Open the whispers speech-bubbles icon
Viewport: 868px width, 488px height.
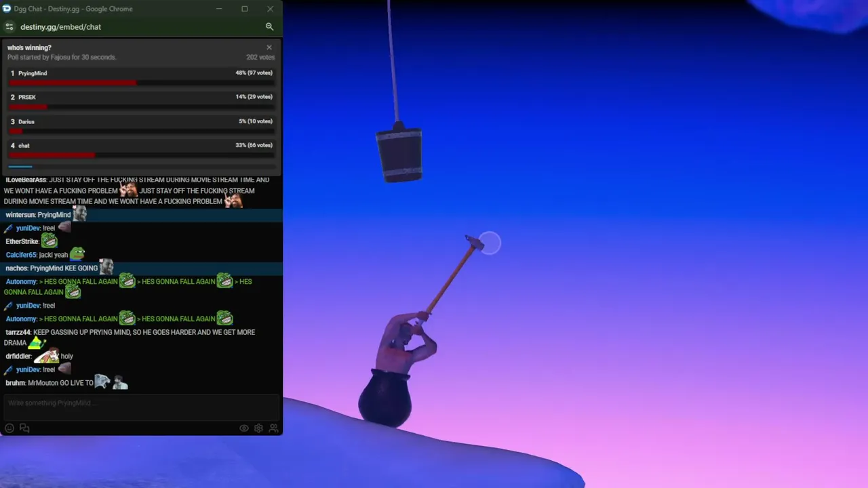pos(24,428)
